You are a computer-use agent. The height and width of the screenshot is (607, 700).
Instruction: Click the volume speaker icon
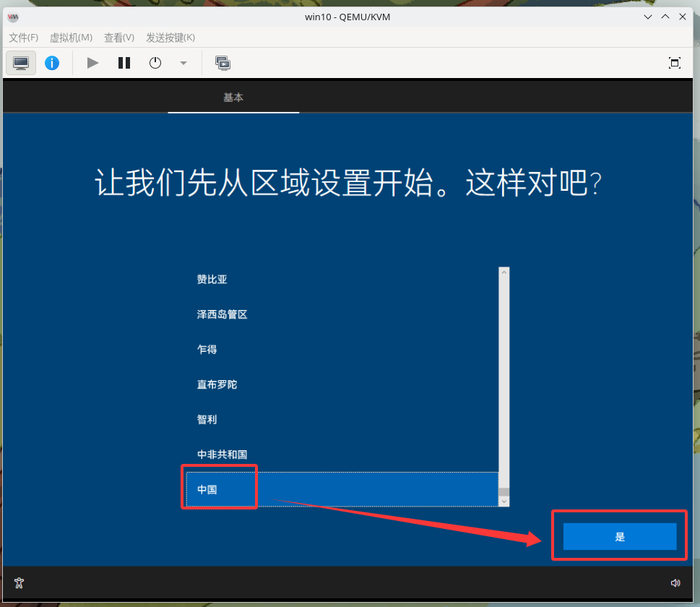coord(675,583)
